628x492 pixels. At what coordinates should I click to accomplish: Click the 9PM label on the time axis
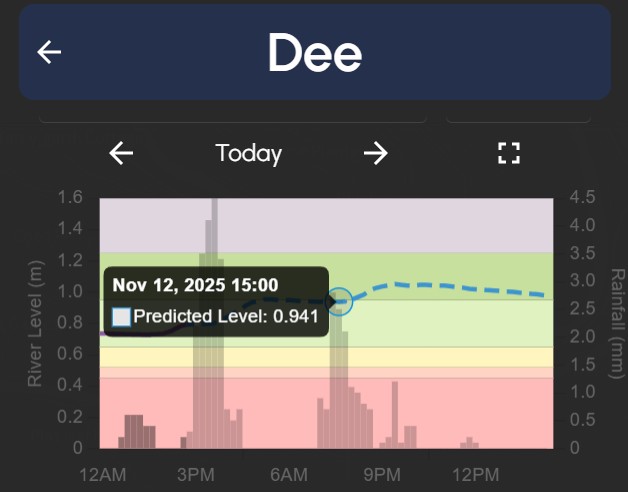pyautogui.click(x=382, y=473)
